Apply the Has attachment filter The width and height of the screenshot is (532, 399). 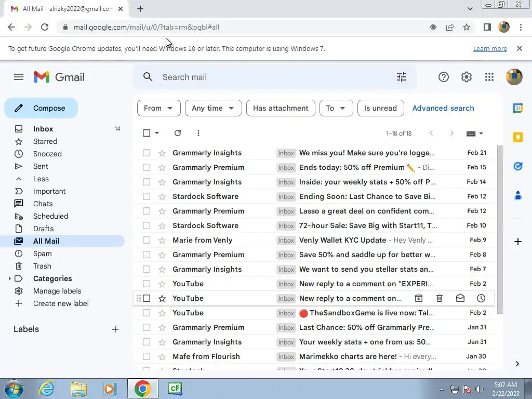coord(281,108)
